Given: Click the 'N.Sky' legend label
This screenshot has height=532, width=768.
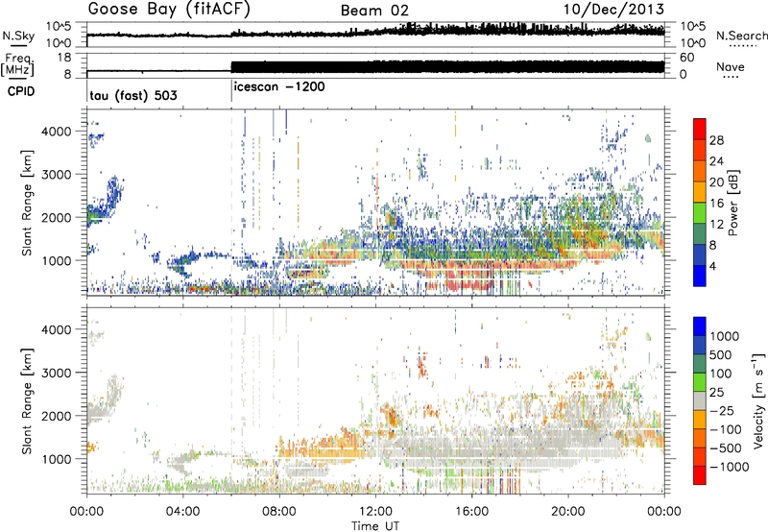Looking at the screenshot, I should click(18, 36).
